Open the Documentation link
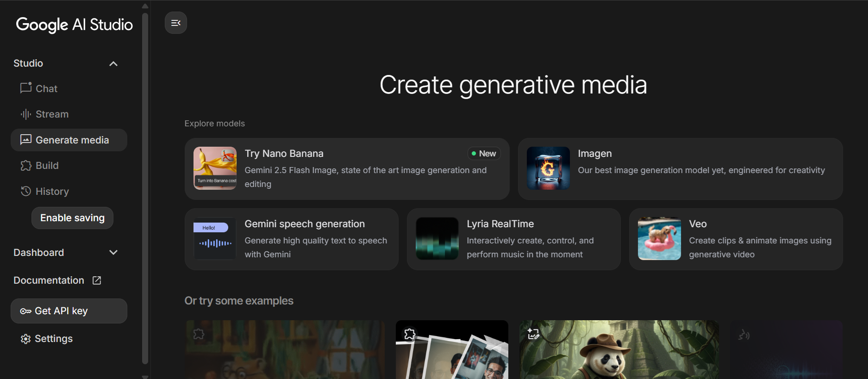The image size is (868, 379). point(57,280)
